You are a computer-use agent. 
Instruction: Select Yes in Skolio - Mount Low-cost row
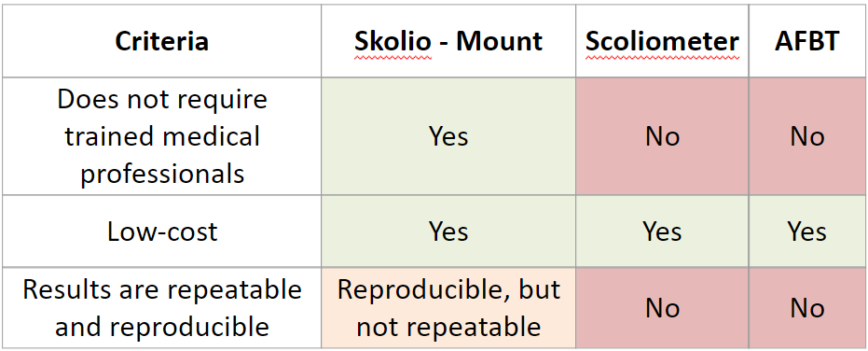click(448, 232)
